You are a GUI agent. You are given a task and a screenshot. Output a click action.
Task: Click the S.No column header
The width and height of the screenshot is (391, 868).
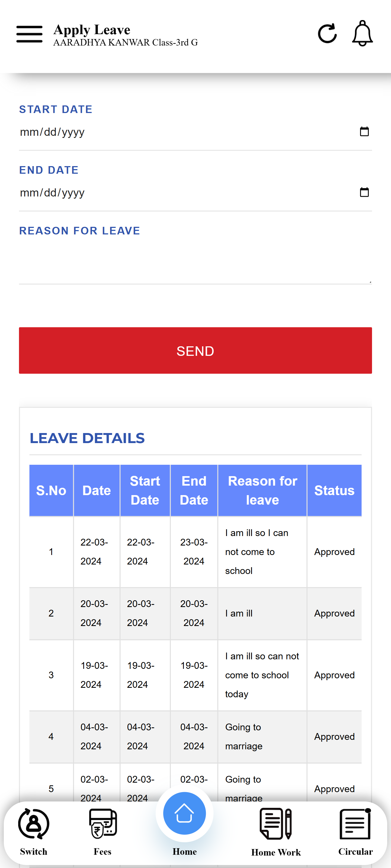point(51,490)
